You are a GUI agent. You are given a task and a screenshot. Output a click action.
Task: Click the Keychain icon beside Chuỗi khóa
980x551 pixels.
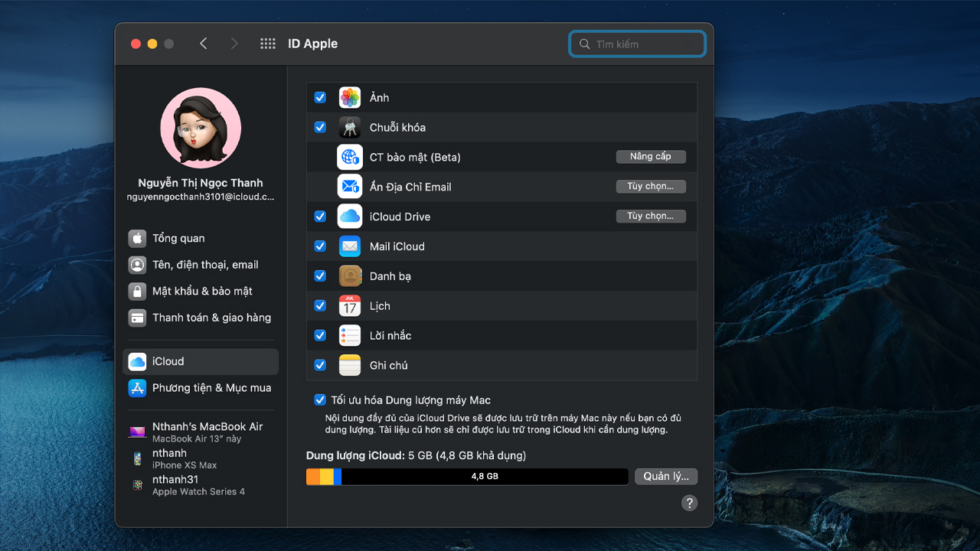tap(350, 127)
